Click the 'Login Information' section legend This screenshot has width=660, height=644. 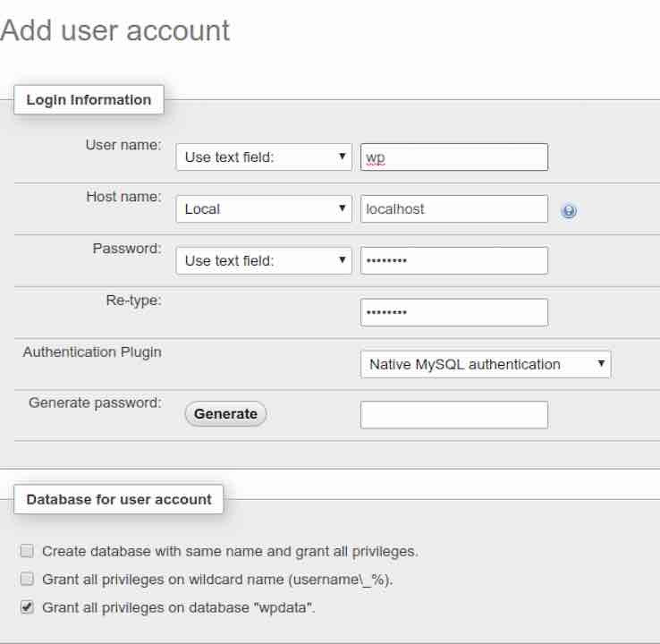point(89,99)
